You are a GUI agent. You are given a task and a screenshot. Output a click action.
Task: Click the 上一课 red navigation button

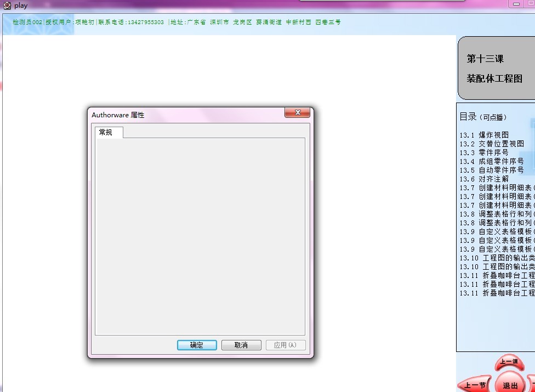click(x=509, y=362)
